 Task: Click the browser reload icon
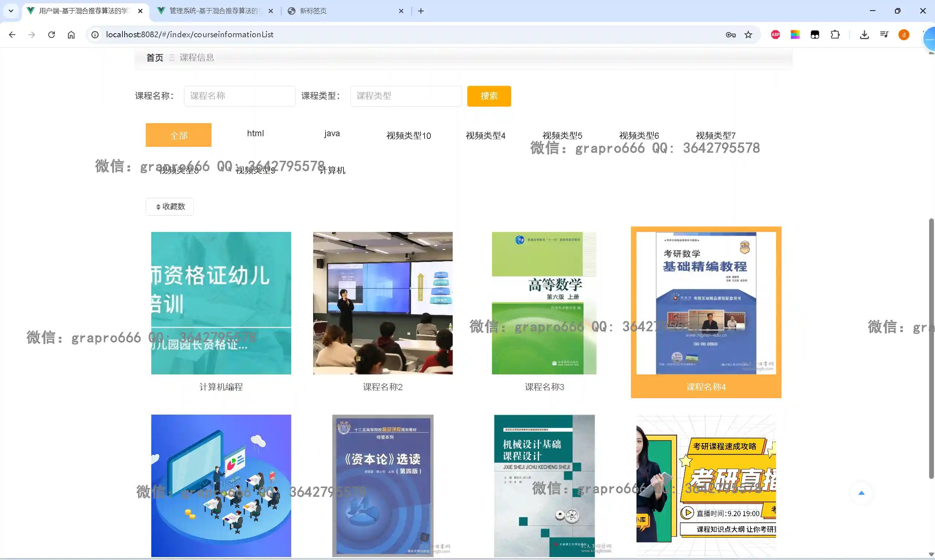tap(51, 35)
